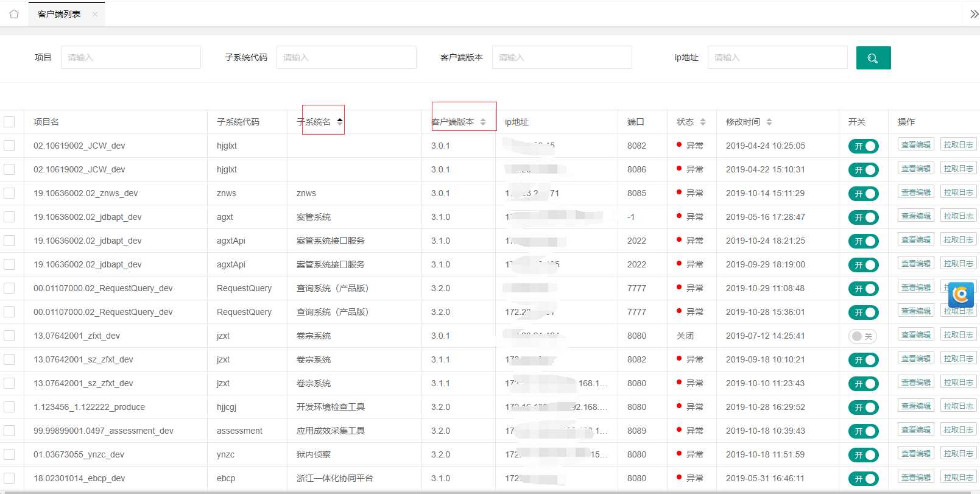Sort by 子系统名 column arrows
The image size is (980, 494).
[340, 122]
